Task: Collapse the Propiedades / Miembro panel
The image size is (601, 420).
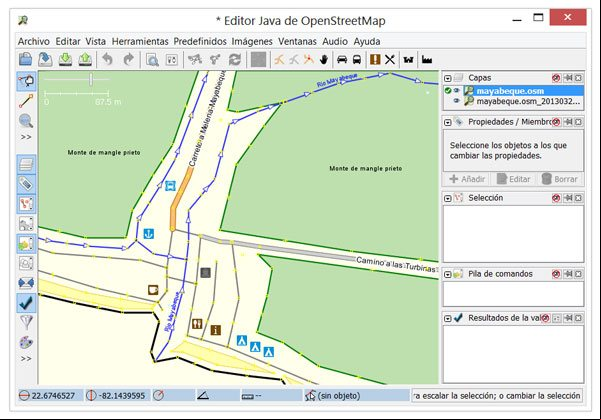Action: click(x=447, y=122)
